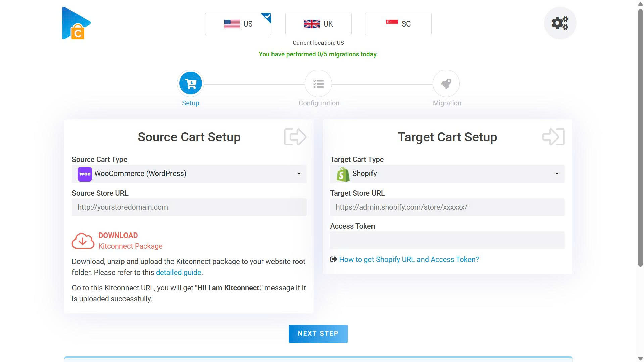The height and width of the screenshot is (362, 644).
Task: Click inside the Access Token field
Action: pos(447,240)
